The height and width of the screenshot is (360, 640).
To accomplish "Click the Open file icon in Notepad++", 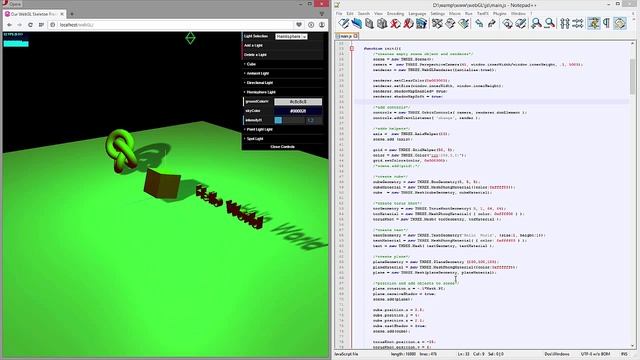I will tap(356, 23).
